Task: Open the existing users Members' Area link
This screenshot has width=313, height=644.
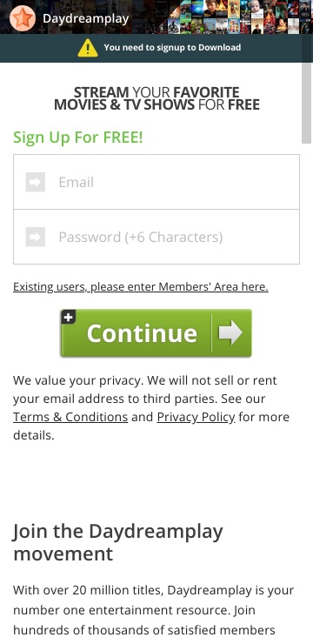Action: (x=141, y=286)
